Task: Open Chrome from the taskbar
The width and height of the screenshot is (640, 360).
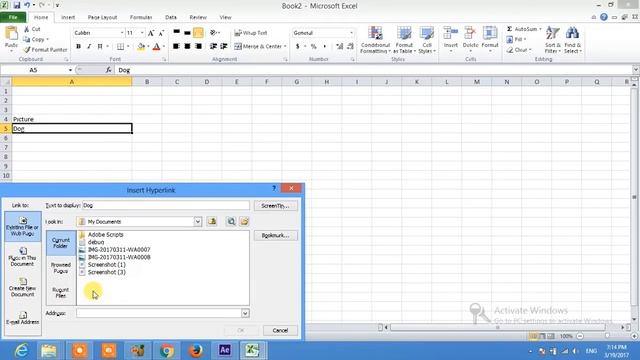Action: tap(167, 350)
